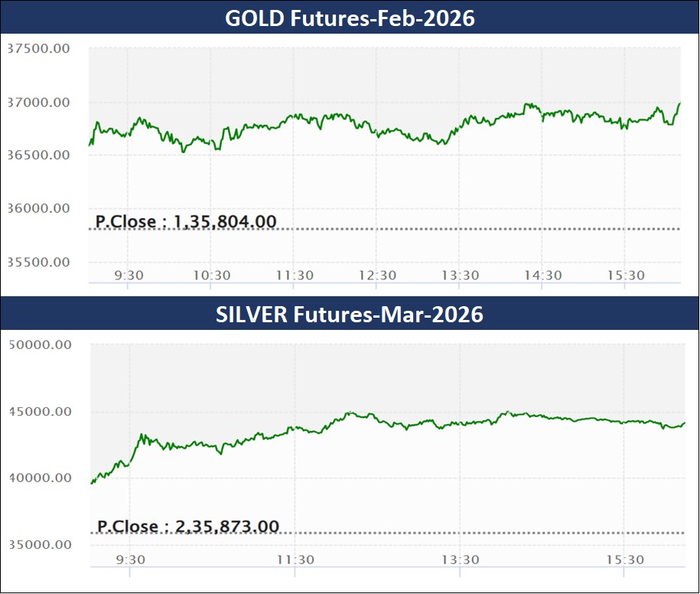This screenshot has width=700, height=594.
Task: Click the silver P.Close 2,35,873.00 label
Action: coord(188,526)
